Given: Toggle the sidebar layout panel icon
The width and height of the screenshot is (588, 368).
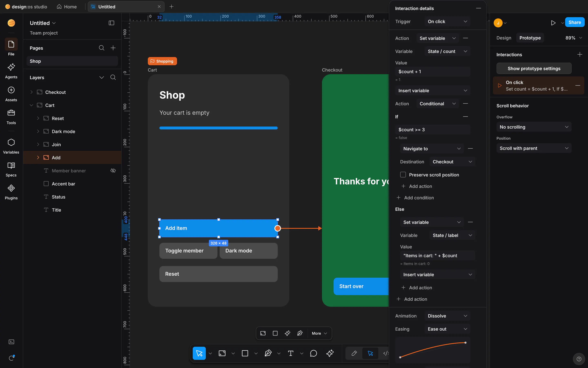Looking at the screenshot, I should coord(111,23).
